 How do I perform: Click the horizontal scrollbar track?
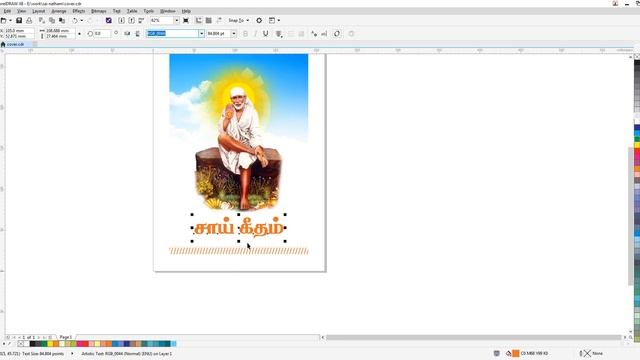473,337
